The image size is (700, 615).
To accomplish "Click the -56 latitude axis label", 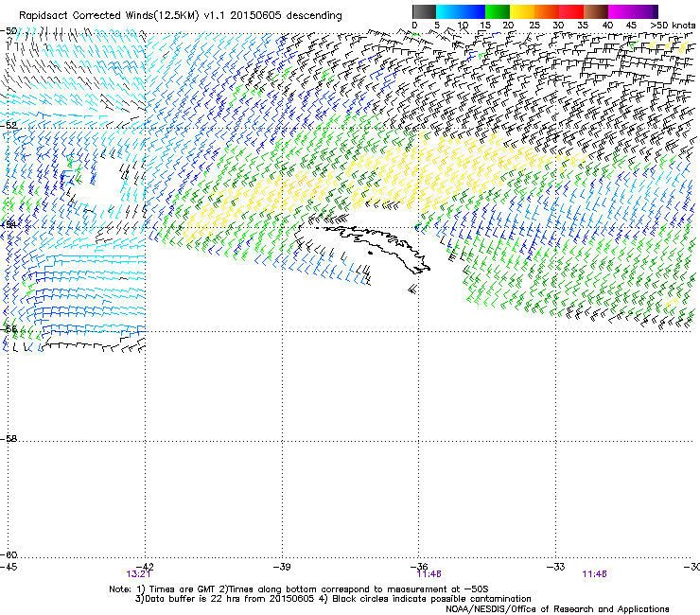I will click(x=9, y=329).
